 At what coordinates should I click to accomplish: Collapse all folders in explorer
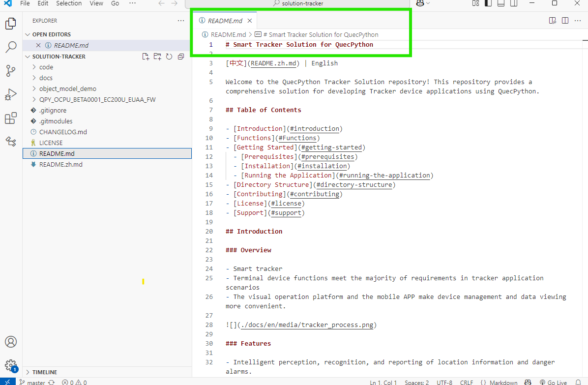pyautogui.click(x=181, y=57)
